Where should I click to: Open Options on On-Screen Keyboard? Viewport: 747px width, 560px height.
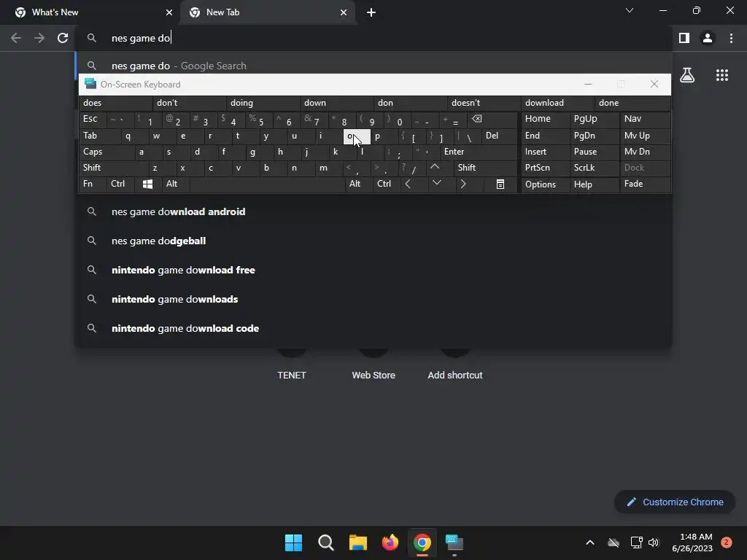point(545,184)
